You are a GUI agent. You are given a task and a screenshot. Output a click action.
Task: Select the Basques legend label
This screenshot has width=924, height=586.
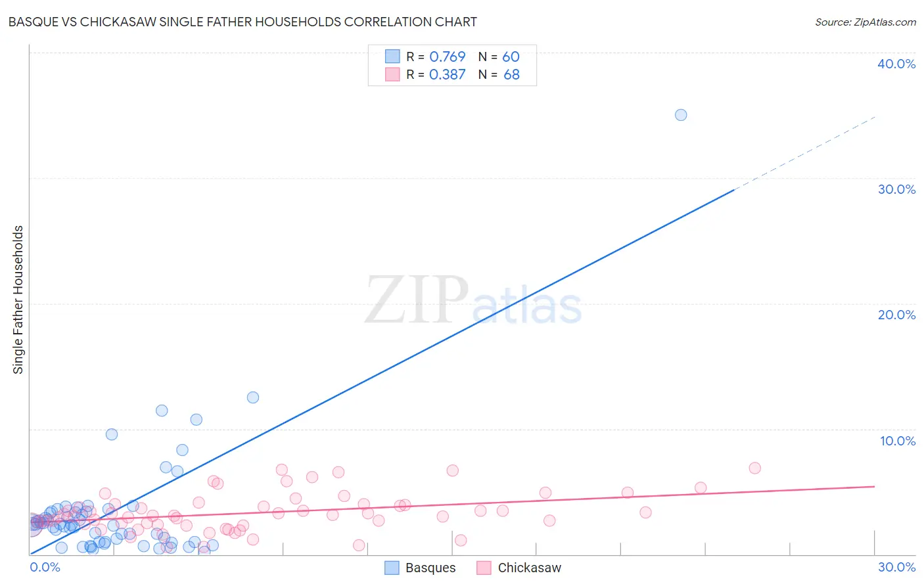click(430, 568)
